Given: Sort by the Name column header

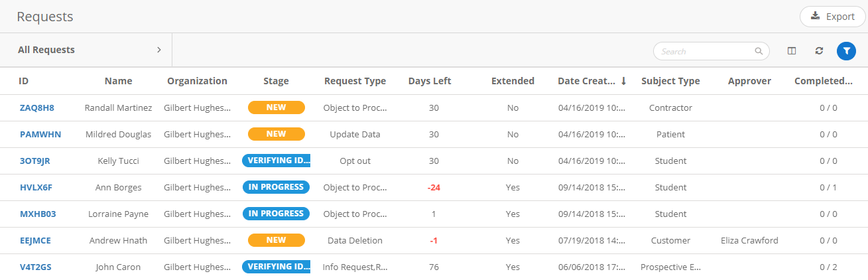Looking at the screenshot, I should pos(119,81).
